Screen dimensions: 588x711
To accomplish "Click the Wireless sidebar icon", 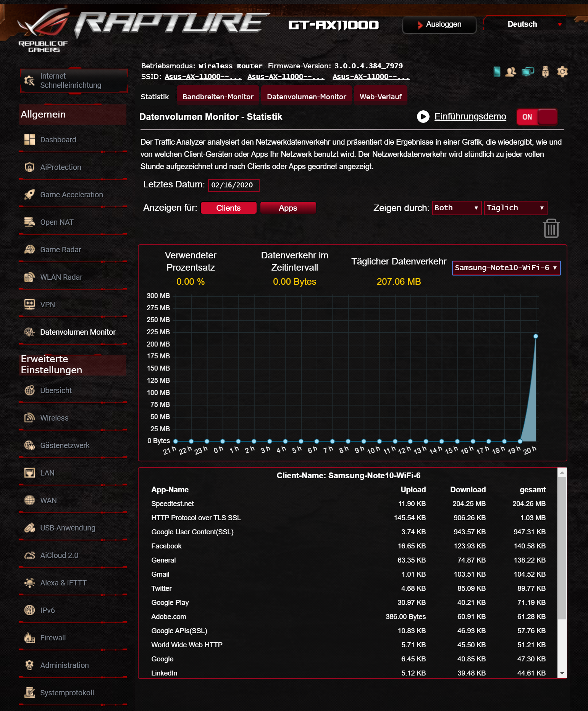I will (x=29, y=418).
